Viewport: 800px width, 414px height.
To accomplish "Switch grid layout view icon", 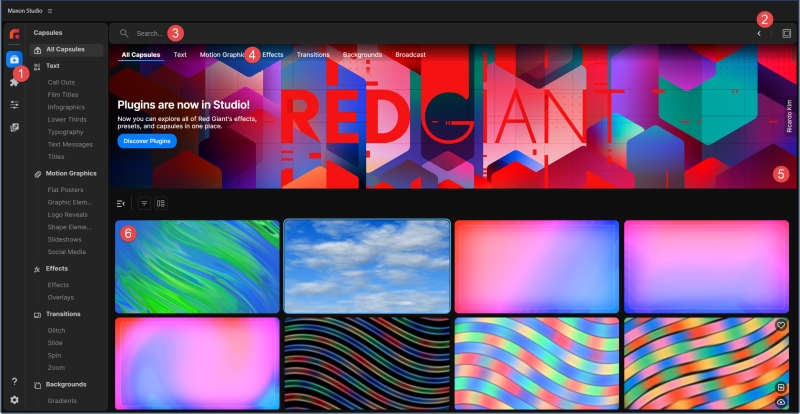I will 161,204.
